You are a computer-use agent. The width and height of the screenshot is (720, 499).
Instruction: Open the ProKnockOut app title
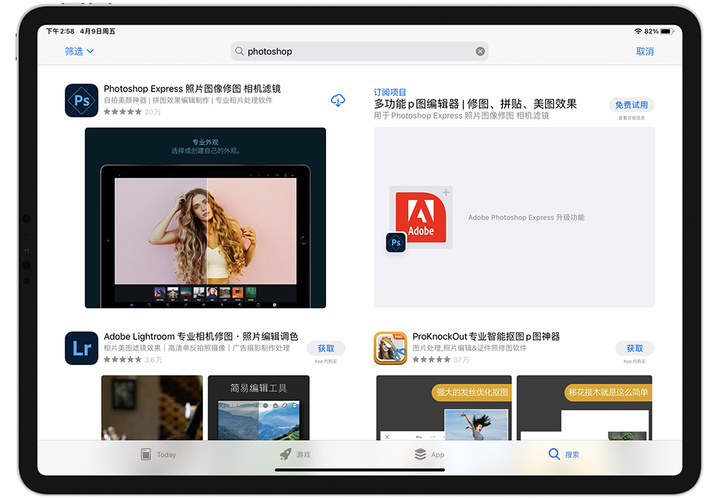486,336
